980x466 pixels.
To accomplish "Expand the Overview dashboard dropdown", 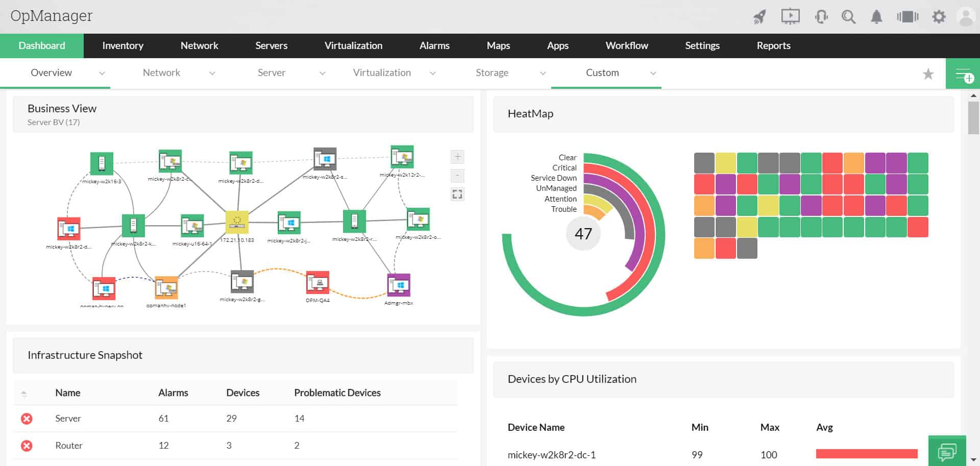I will click(102, 73).
